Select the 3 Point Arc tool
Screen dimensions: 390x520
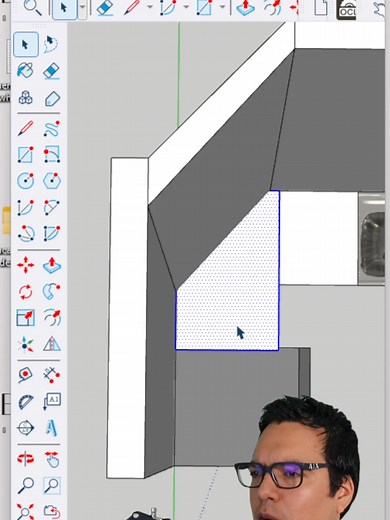click(26, 233)
